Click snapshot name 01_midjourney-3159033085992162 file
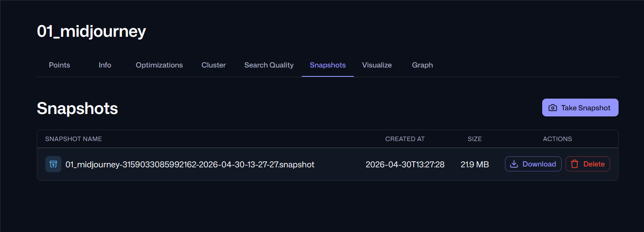 190,165
